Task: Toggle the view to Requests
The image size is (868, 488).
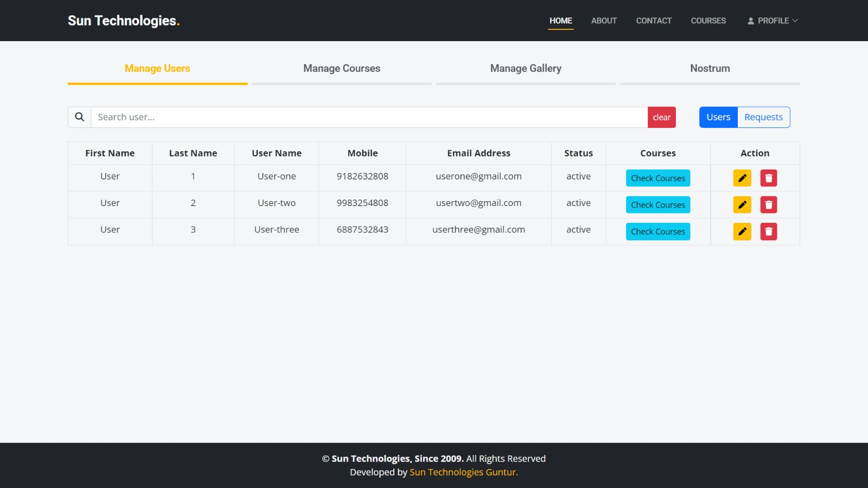Action: pyautogui.click(x=763, y=117)
